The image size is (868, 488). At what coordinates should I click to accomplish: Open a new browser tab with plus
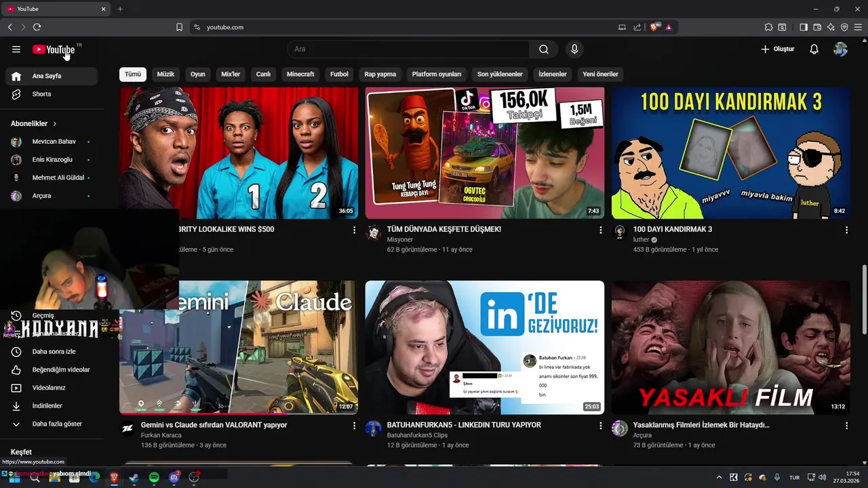[120, 9]
